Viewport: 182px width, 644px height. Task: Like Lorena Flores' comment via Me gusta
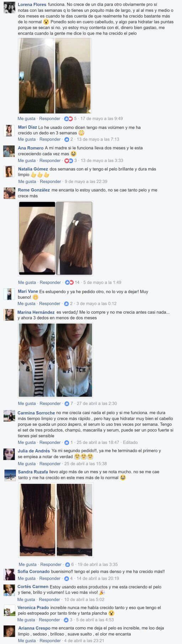[27, 119]
